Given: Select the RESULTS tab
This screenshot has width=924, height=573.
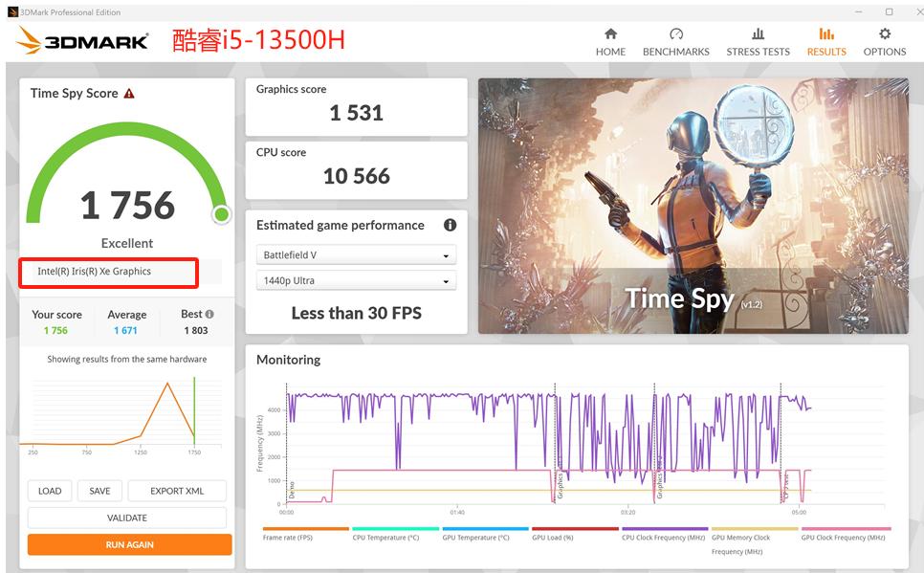Looking at the screenshot, I should coord(826,42).
